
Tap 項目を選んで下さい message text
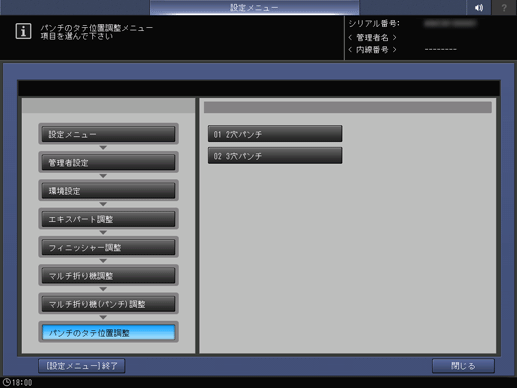77,36
